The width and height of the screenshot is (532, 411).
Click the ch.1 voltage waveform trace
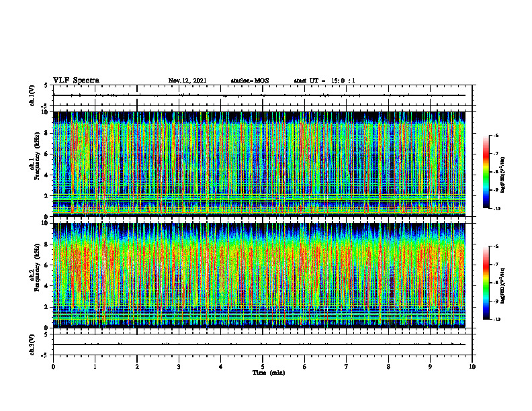click(x=259, y=95)
